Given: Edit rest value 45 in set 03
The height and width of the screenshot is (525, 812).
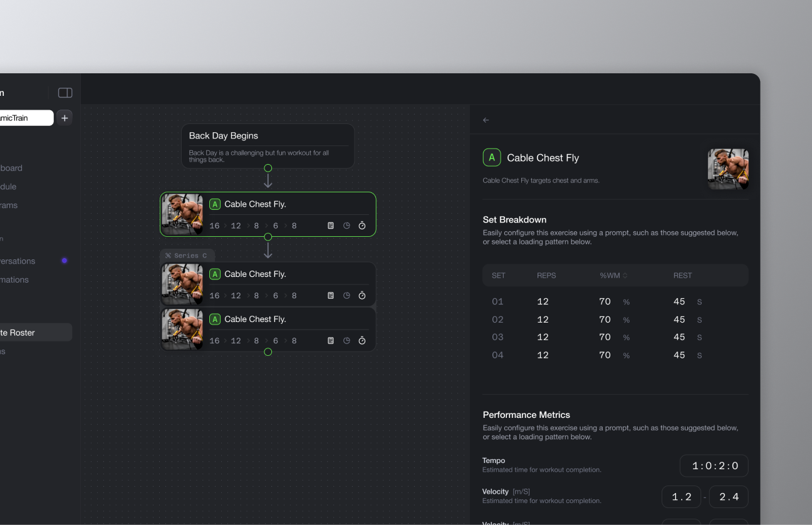Looking at the screenshot, I should point(679,337).
